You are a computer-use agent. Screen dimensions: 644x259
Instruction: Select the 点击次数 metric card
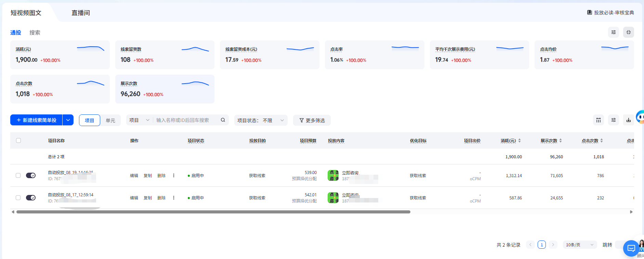point(60,89)
